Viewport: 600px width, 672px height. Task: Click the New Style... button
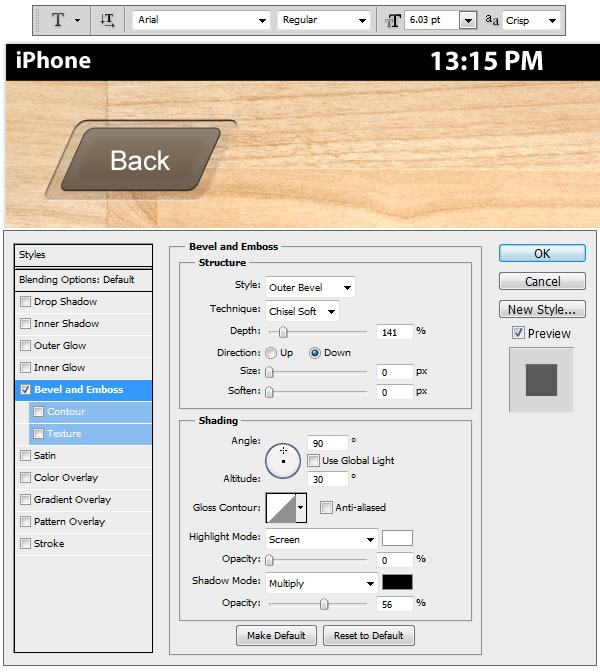click(x=542, y=309)
